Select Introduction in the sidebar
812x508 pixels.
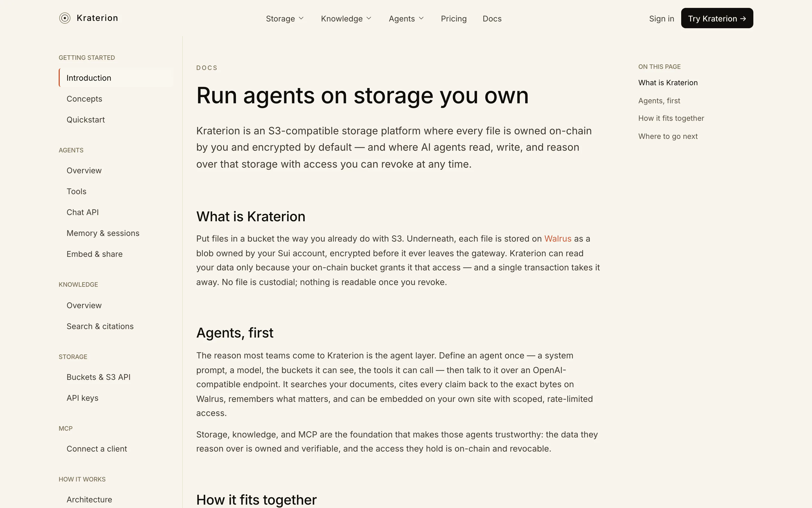(116, 78)
